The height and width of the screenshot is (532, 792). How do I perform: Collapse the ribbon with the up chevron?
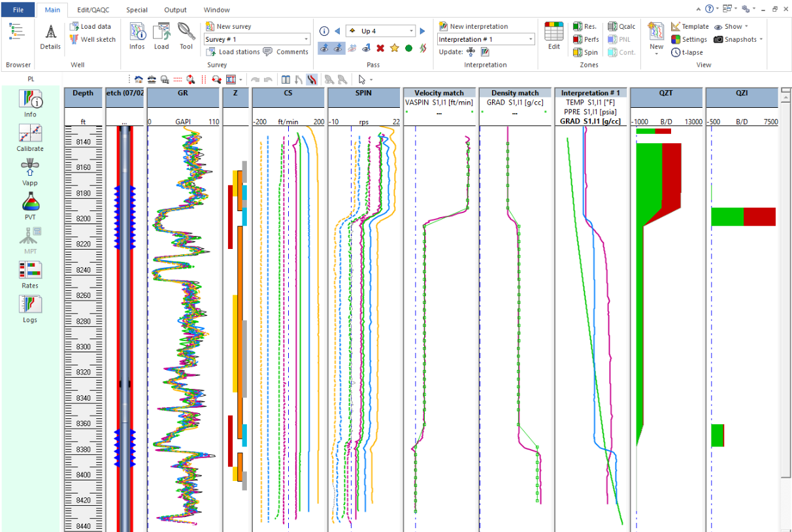[x=699, y=9]
